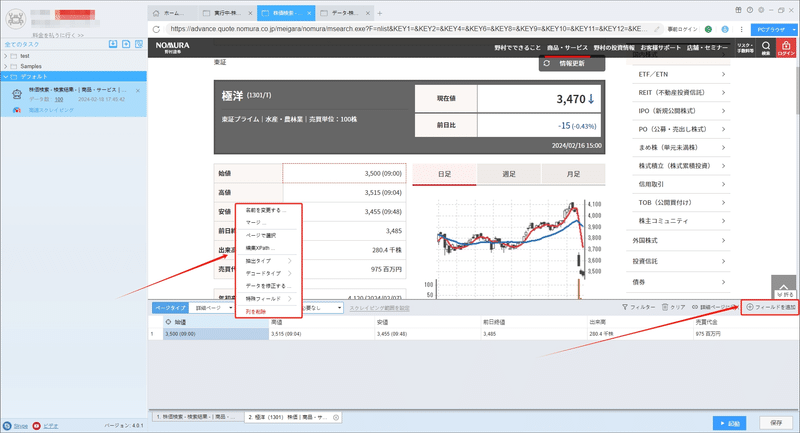800x433 pixels.
Task: Click the third task panel toolbar icon
Action: (139, 44)
